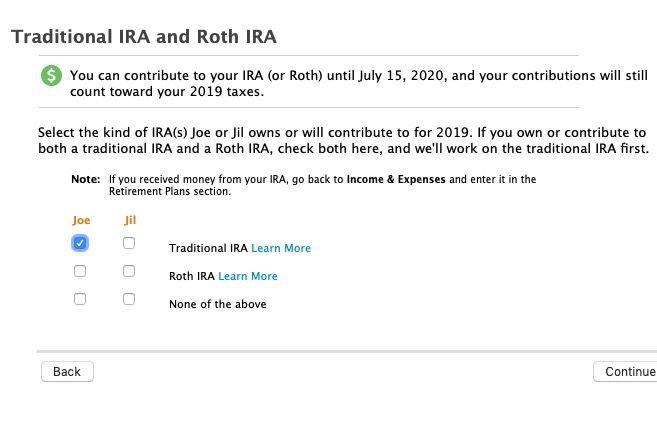
Task: Open Learn More for Roth IRA
Action: coord(248,276)
